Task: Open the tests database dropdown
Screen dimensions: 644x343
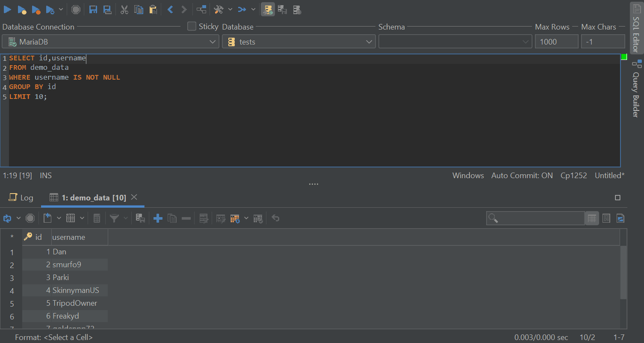Action: pos(369,42)
